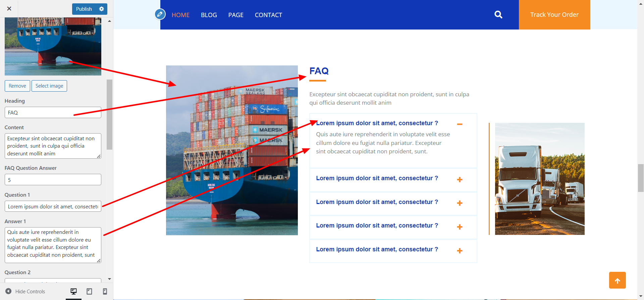The width and height of the screenshot is (644, 300).
Task: Open the search magnifier icon
Action: click(x=498, y=14)
